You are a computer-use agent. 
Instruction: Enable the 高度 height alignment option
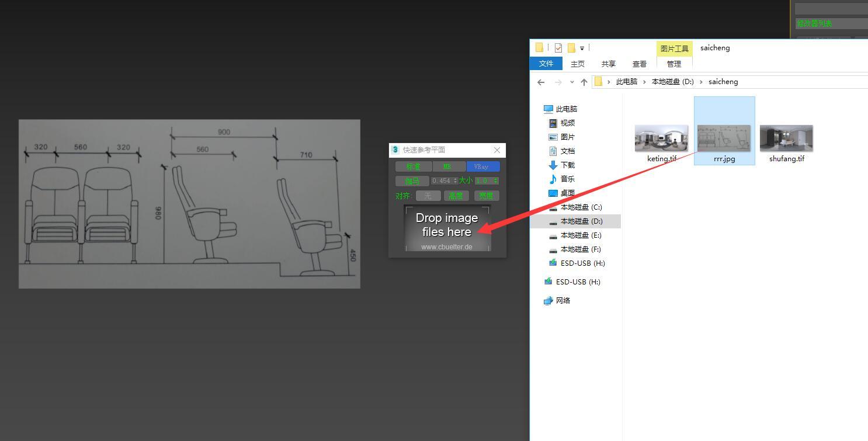pyautogui.click(x=456, y=196)
